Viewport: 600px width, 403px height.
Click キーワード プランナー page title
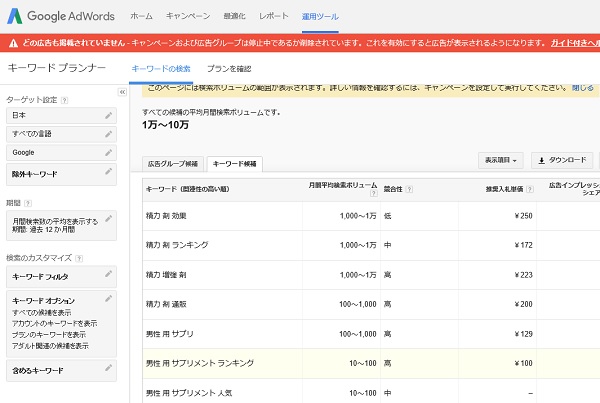click(57, 68)
